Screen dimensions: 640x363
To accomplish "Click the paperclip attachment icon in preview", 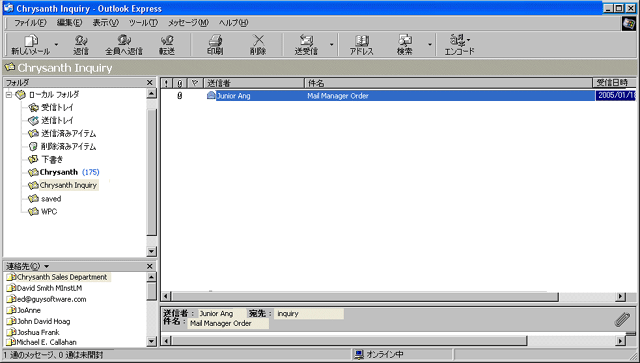I will pos(622,319).
